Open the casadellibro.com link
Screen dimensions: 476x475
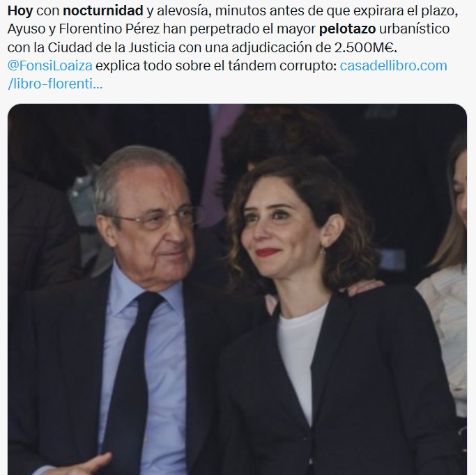click(393, 66)
